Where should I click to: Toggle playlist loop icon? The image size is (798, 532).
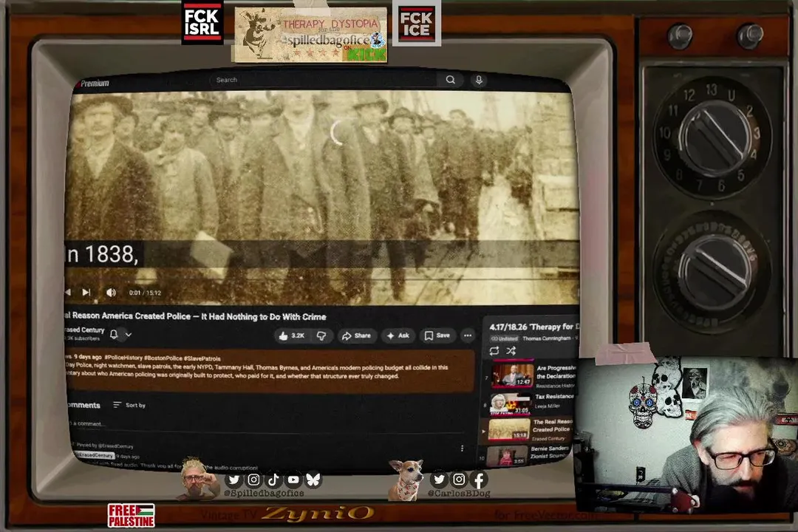494,351
